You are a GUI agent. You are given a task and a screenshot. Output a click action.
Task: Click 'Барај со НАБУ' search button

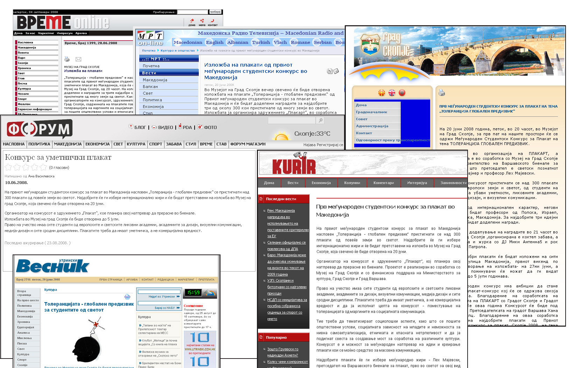(167, 308)
